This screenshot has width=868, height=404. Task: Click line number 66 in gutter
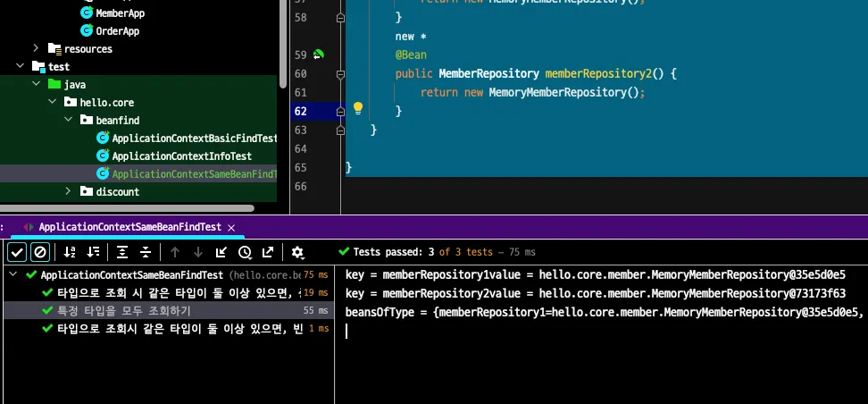(300, 186)
